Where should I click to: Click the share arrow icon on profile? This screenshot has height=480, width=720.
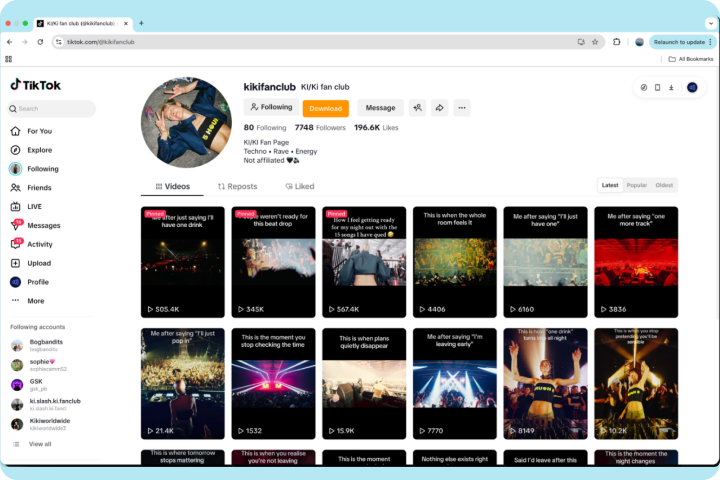pos(439,108)
